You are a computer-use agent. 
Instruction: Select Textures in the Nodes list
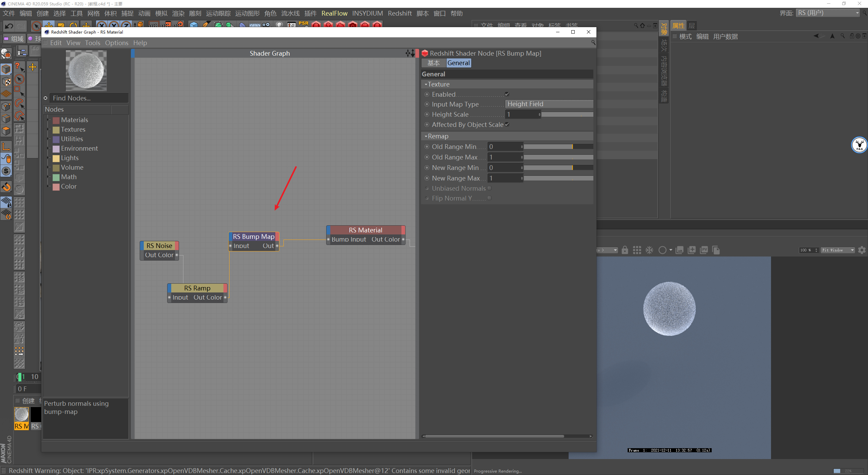click(73, 129)
